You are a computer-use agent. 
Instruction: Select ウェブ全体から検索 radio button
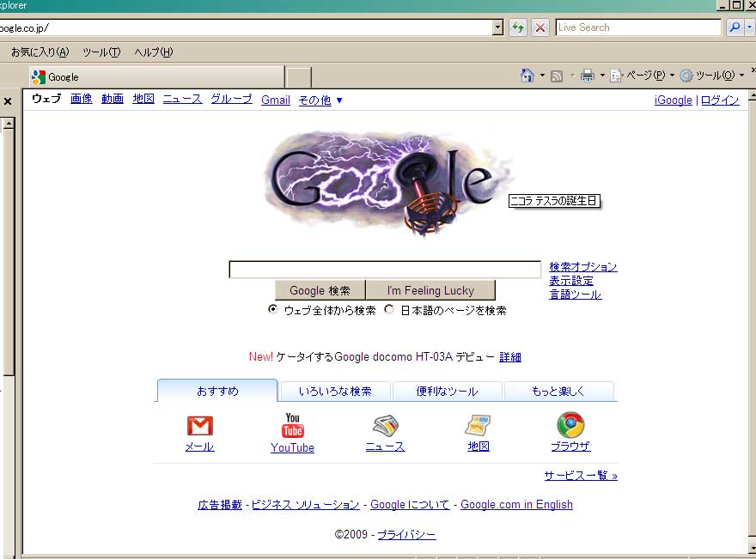pos(273,309)
